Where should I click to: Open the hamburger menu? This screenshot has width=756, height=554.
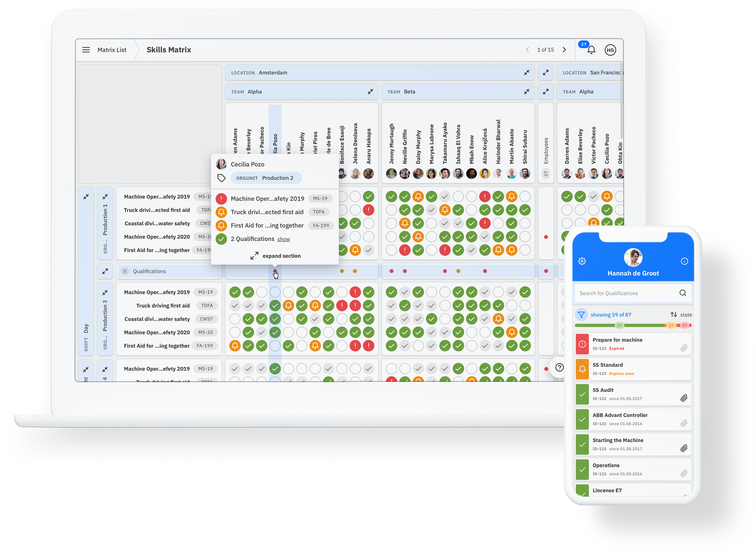pyautogui.click(x=86, y=50)
